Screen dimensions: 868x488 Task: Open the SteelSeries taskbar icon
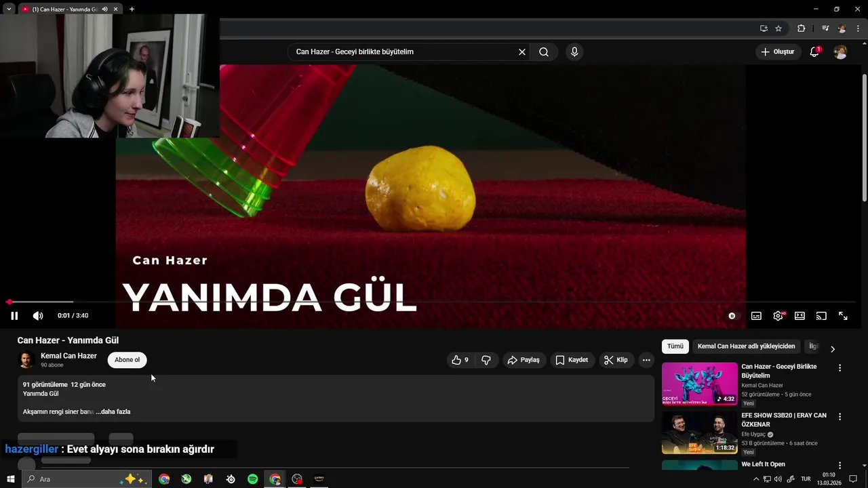click(x=231, y=479)
